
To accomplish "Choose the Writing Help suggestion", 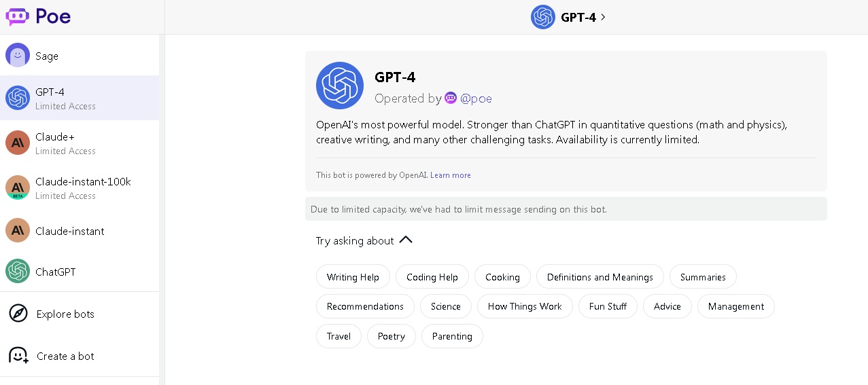I will coord(353,277).
